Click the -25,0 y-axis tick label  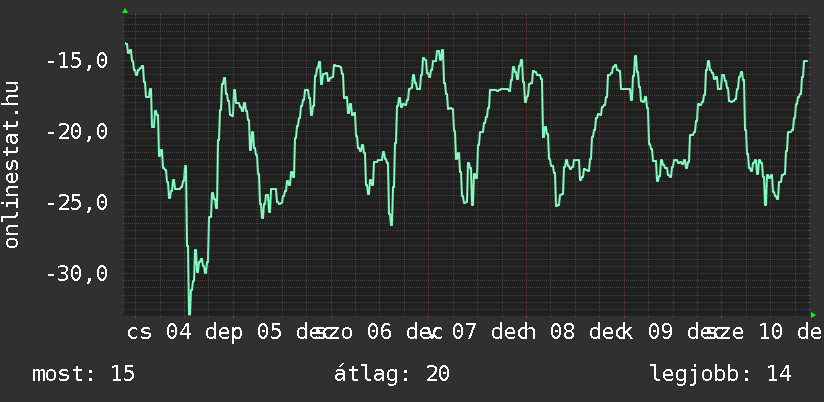click(x=77, y=203)
